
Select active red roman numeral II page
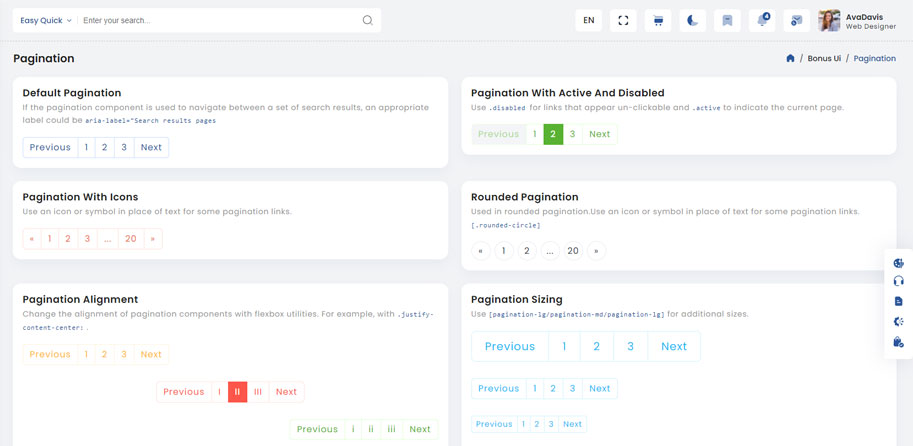point(238,392)
